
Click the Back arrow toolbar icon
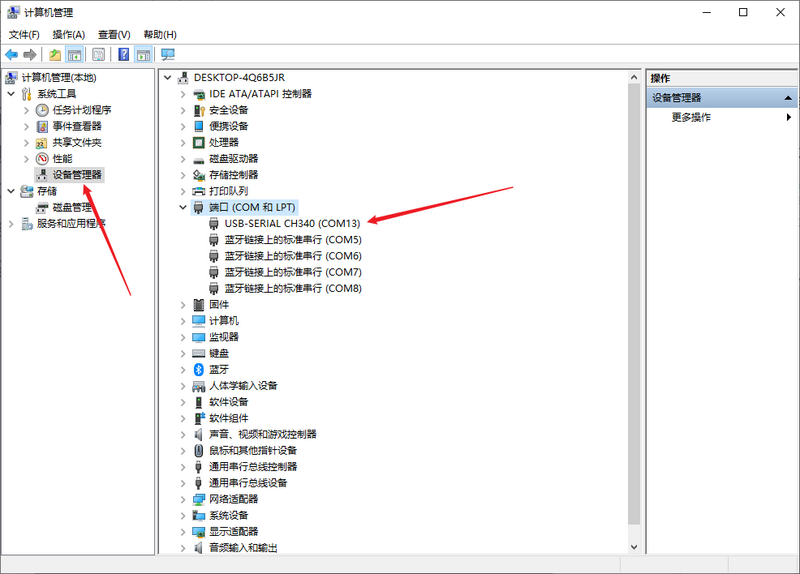coord(11,55)
